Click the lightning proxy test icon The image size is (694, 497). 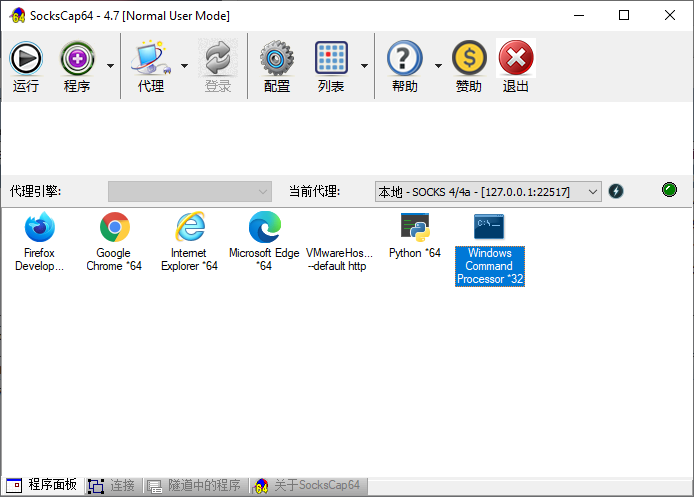point(616,191)
